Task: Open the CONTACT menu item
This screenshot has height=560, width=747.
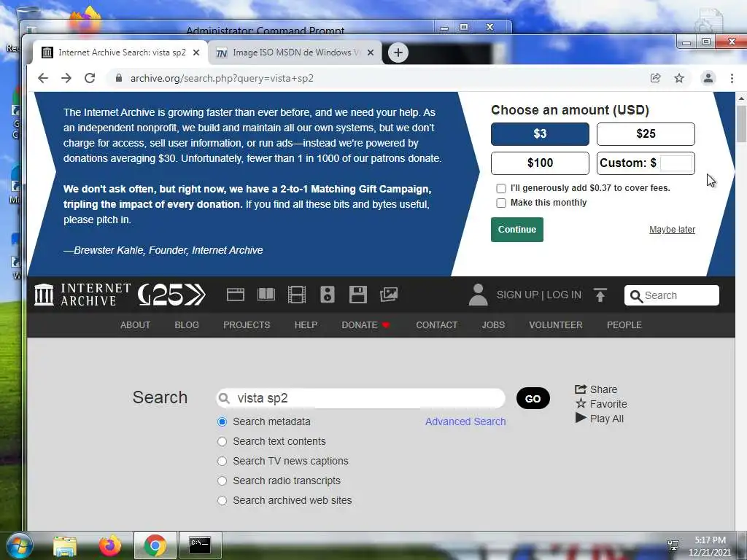Action: tap(436, 324)
